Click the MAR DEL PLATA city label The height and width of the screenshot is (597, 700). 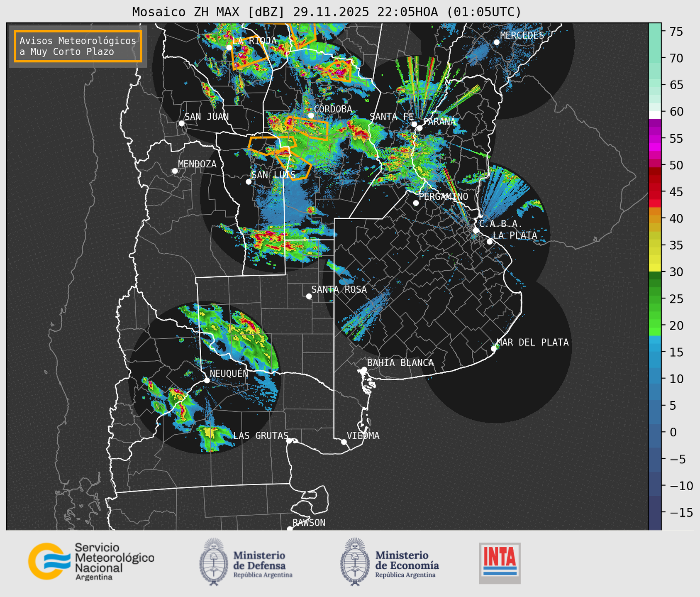coord(532,343)
